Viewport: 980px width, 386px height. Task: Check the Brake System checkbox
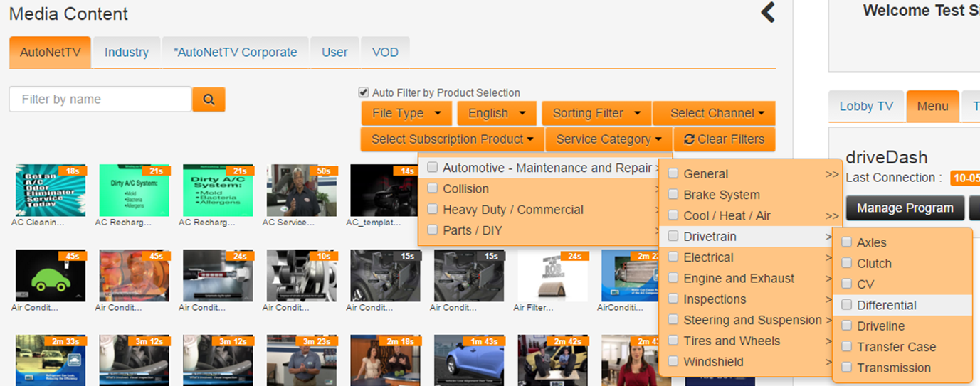click(673, 194)
